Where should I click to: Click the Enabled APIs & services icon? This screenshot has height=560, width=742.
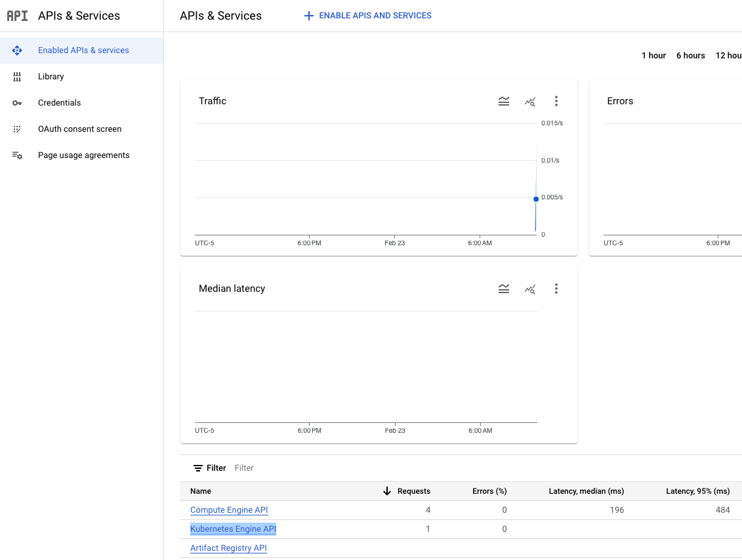pyautogui.click(x=17, y=50)
